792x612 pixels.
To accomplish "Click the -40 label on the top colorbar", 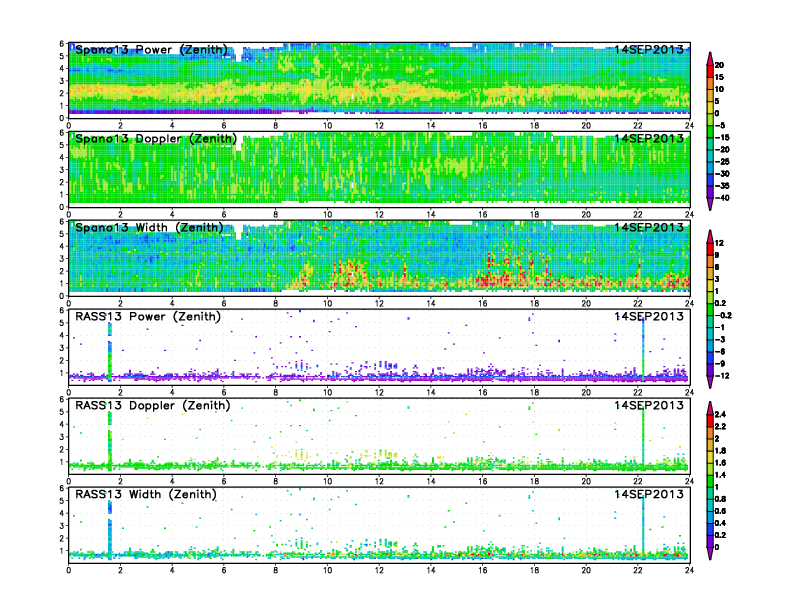I will 727,197.
